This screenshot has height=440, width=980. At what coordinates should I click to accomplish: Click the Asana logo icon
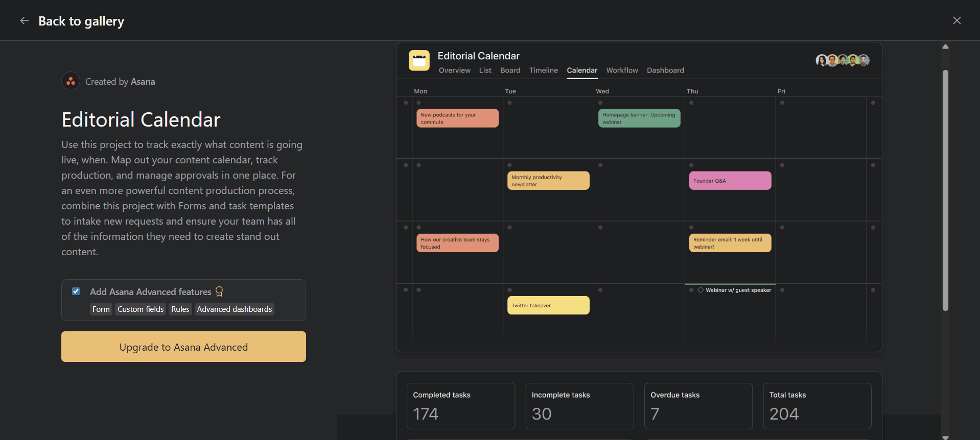[x=71, y=81]
